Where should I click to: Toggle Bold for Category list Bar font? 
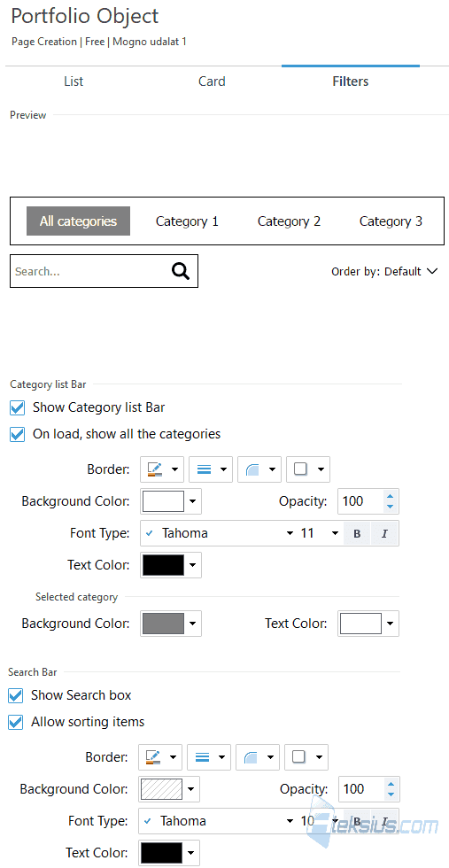[357, 533]
